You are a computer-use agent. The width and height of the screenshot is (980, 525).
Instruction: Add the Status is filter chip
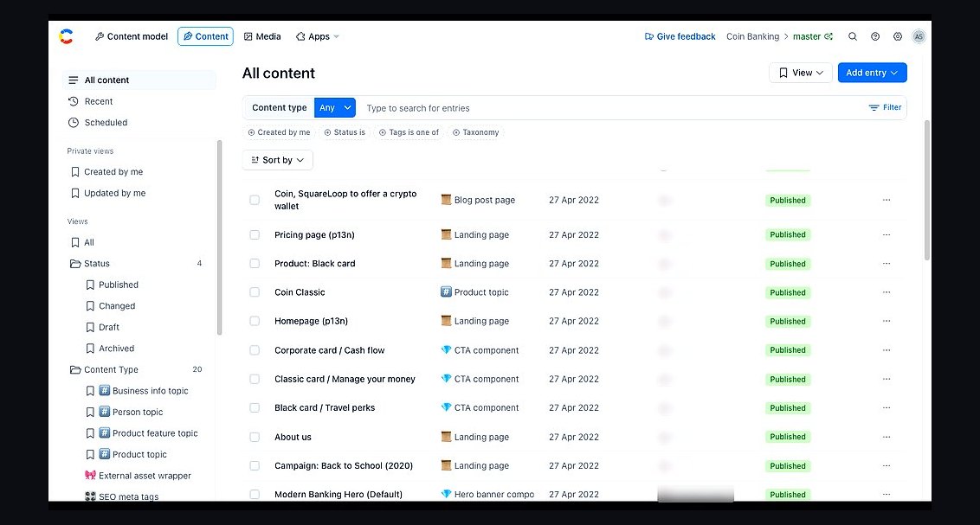pyautogui.click(x=345, y=132)
